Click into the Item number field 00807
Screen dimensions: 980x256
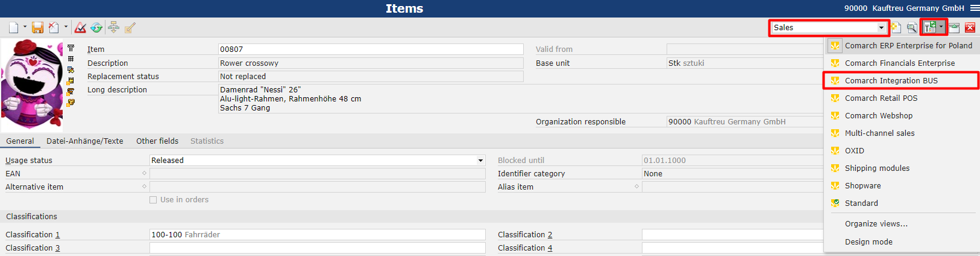[371, 50]
